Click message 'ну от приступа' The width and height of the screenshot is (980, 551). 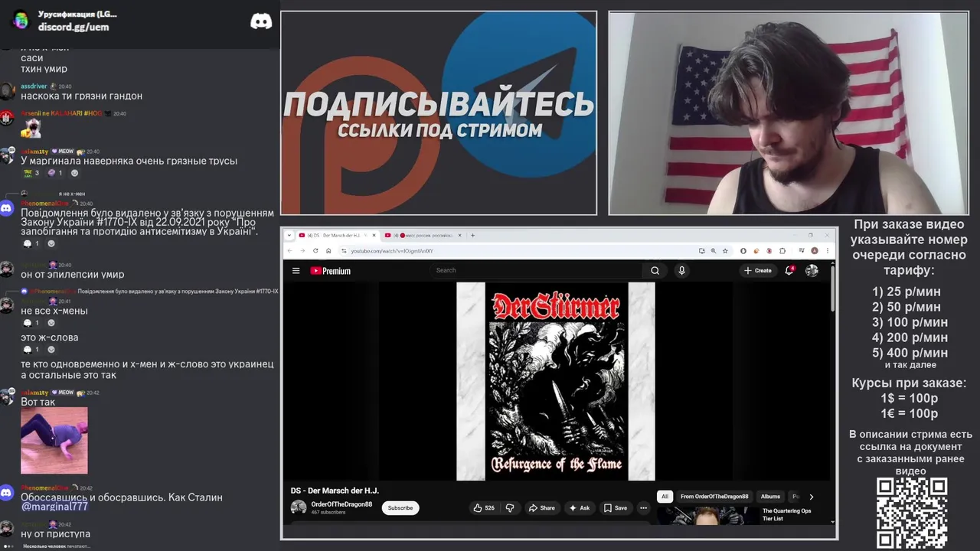pos(55,533)
